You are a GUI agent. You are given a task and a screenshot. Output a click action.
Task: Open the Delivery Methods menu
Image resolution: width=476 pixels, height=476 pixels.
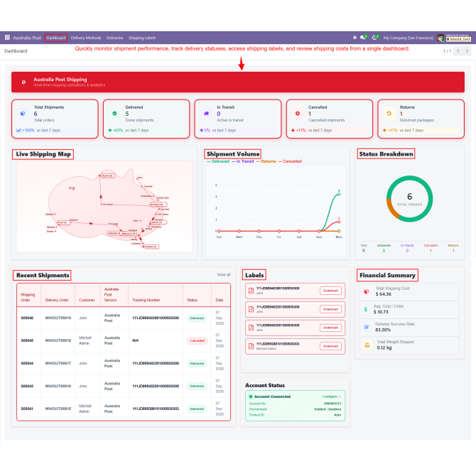click(86, 38)
